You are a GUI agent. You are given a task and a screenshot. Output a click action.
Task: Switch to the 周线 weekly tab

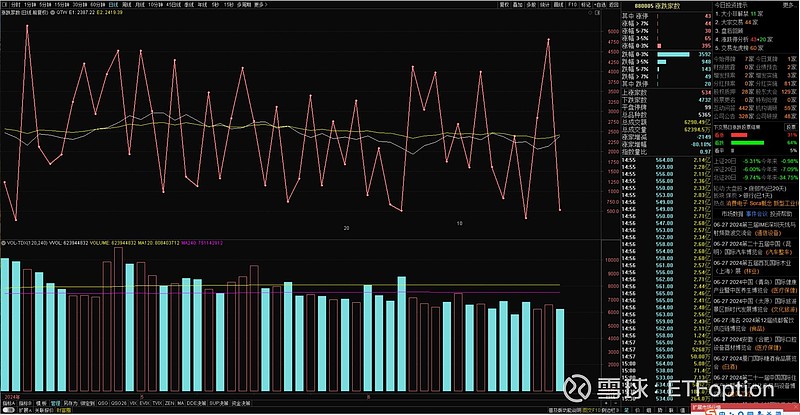click(x=126, y=6)
